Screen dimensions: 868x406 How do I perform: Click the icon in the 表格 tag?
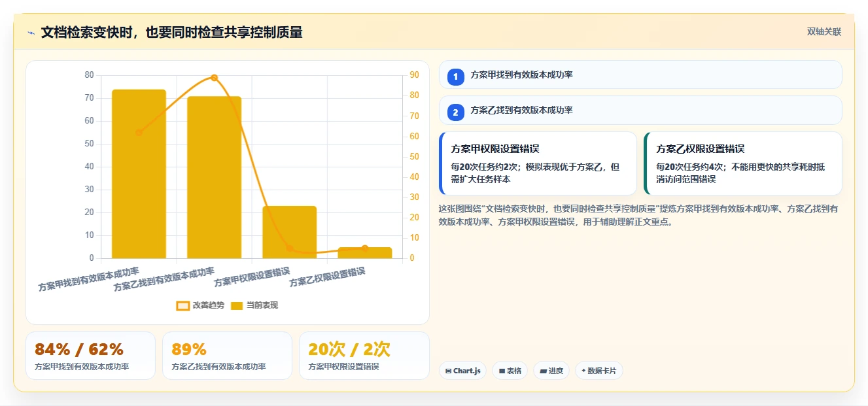click(x=502, y=371)
